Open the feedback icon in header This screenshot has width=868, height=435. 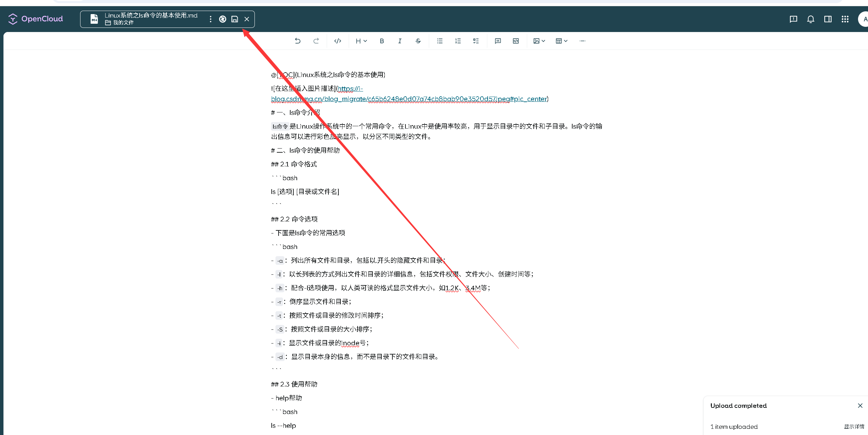coord(793,19)
